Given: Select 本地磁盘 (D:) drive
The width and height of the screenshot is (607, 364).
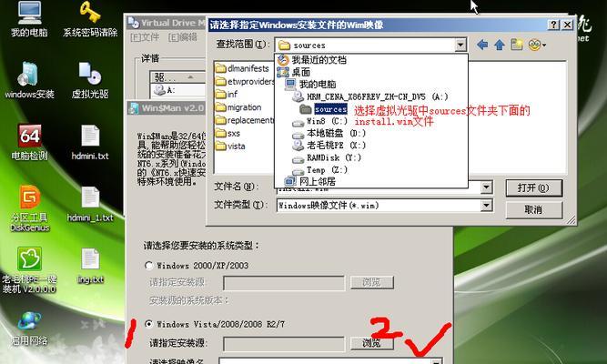Looking at the screenshot, I should tap(329, 134).
